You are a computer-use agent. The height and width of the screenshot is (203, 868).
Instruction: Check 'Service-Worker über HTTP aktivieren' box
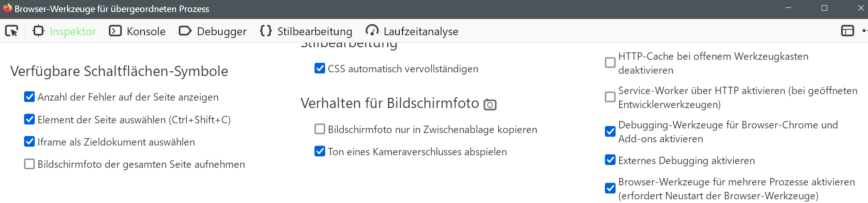tap(610, 97)
